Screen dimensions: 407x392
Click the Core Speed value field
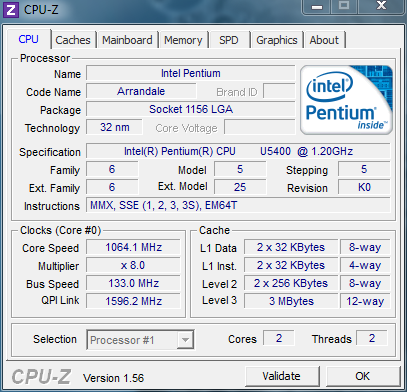[133, 247]
